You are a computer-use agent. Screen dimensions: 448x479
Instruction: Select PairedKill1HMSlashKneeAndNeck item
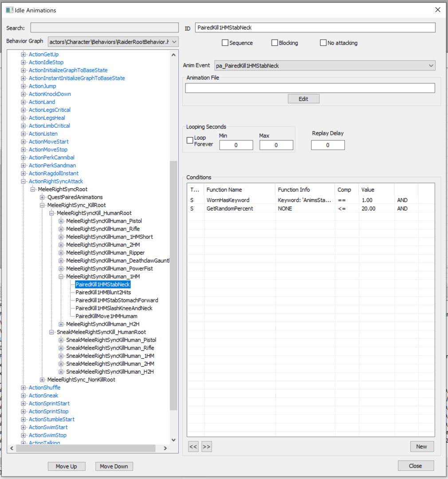click(114, 309)
